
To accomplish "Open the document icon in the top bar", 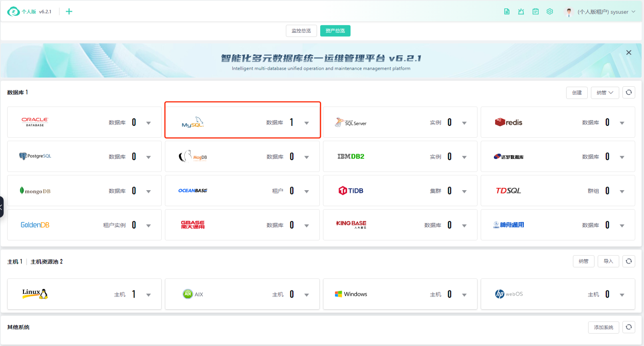I will point(507,12).
